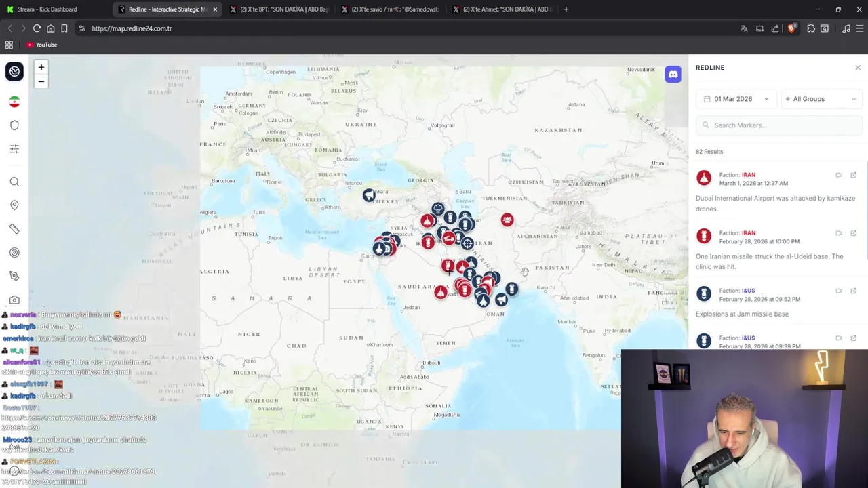This screenshot has height=488, width=868.
Task: Close the Redline browser tab
Action: (215, 9)
